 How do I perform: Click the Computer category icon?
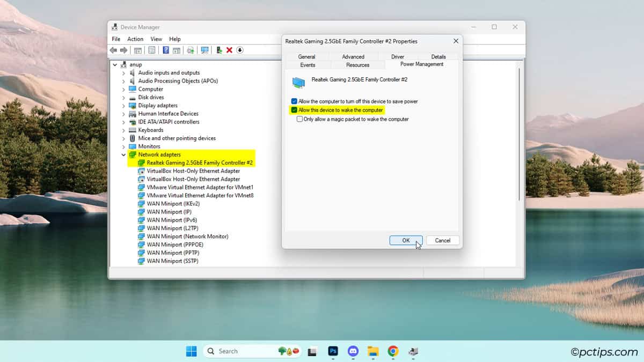[x=133, y=89]
